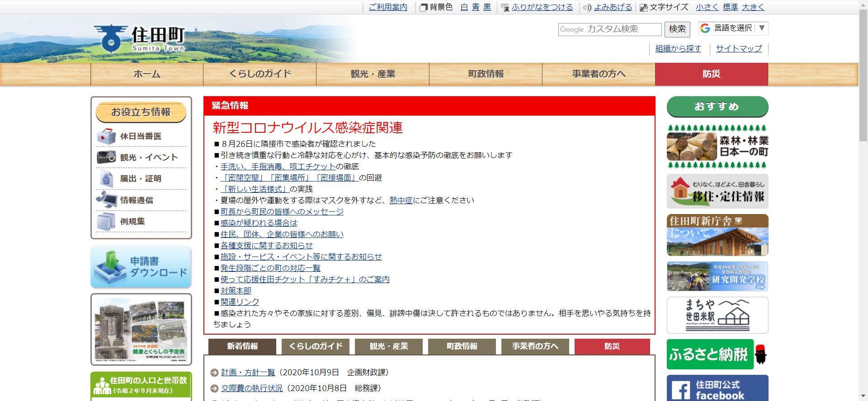
Task: Open 事業者の方へ in main navigation bar
Action: [x=599, y=74]
